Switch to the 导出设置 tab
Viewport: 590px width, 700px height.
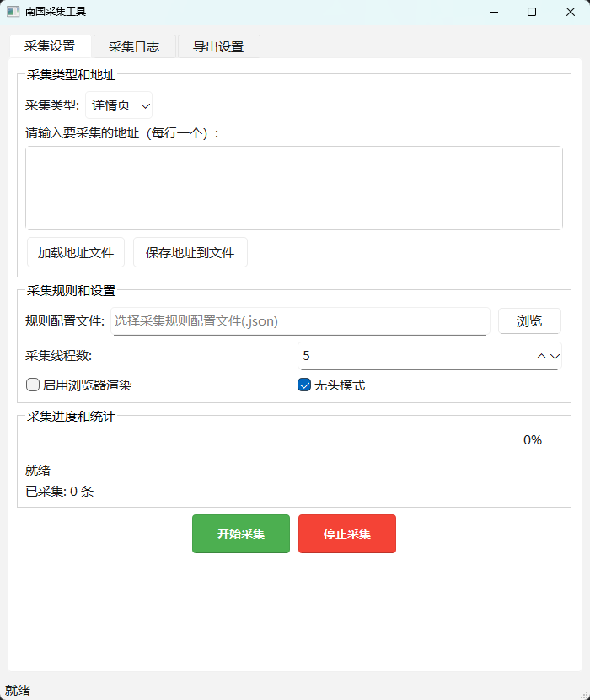(x=218, y=46)
